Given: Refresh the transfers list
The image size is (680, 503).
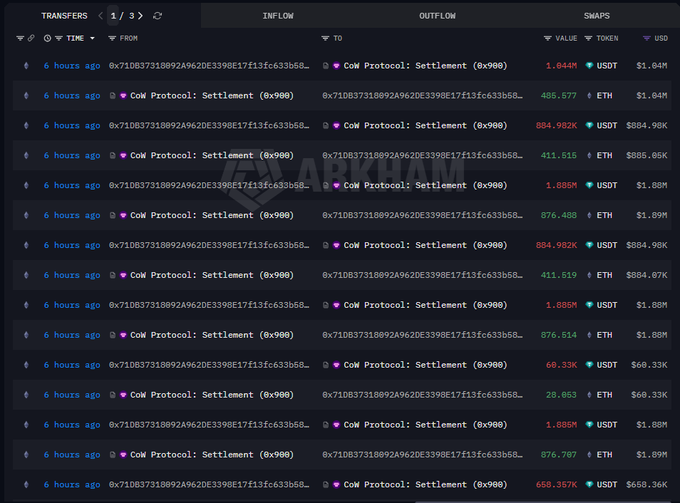Looking at the screenshot, I should (x=157, y=16).
